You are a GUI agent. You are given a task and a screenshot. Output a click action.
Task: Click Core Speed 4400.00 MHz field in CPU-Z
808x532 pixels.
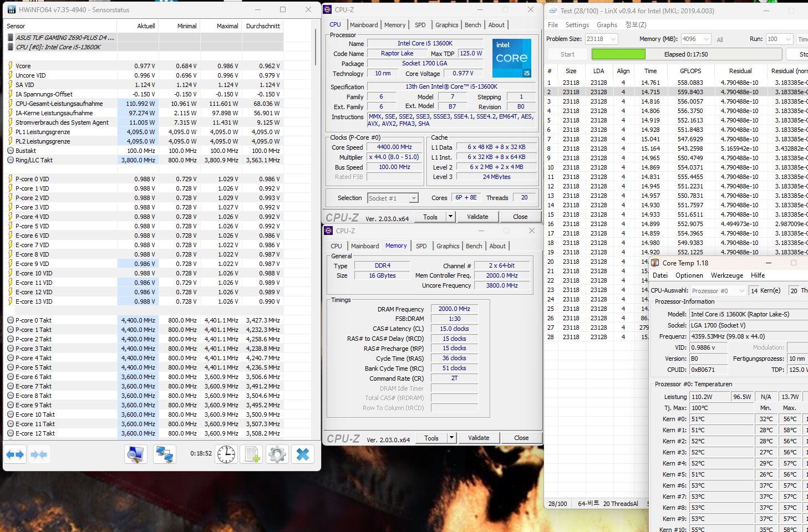tap(394, 147)
